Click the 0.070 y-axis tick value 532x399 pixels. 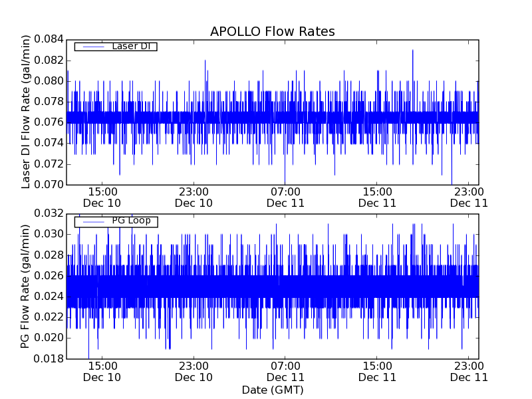click(49, 185)
